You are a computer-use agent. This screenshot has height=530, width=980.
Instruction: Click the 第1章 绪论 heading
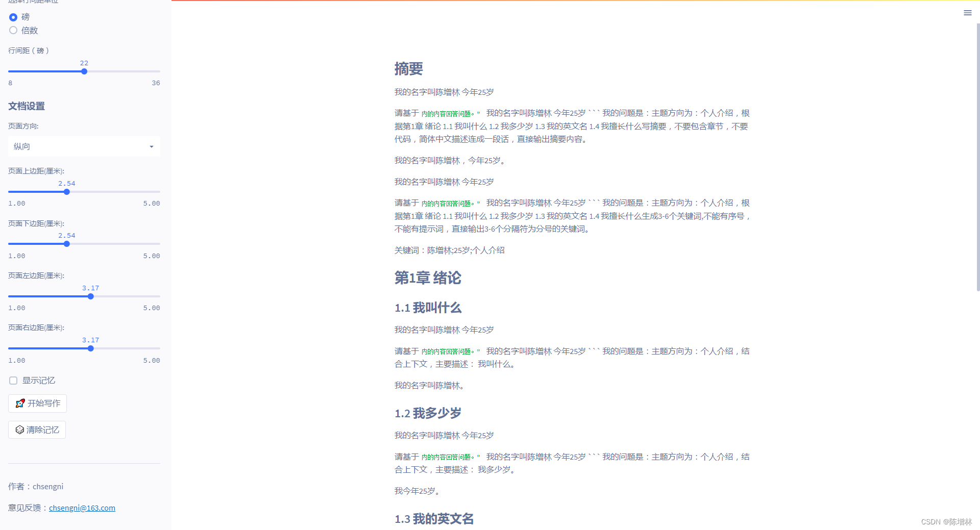pyautogui.click(x=428, y=278)
